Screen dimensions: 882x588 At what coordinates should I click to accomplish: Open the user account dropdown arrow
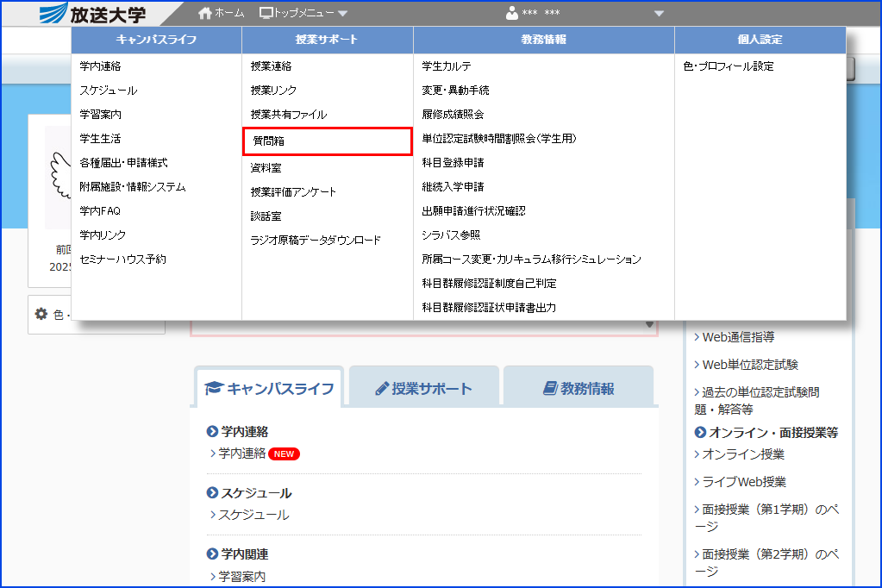coord(660,14)
